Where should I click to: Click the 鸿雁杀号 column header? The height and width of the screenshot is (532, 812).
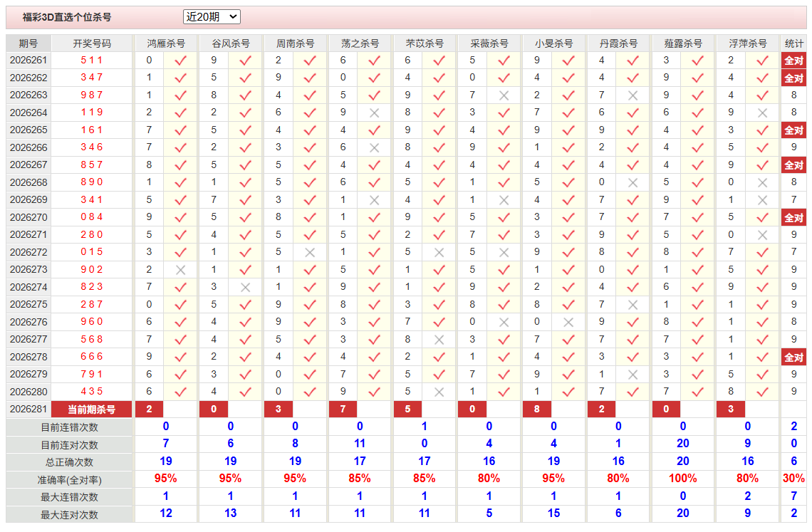click(166, 43)
